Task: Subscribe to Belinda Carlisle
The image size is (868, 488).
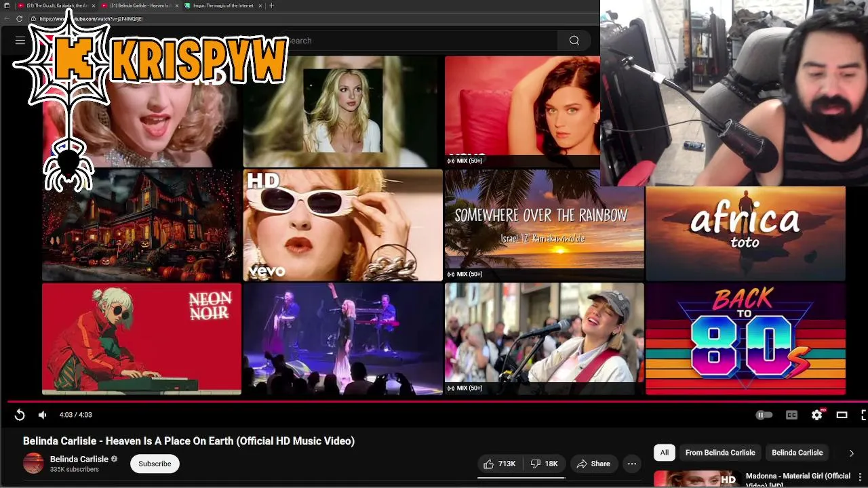Action: tap(155, 464)
